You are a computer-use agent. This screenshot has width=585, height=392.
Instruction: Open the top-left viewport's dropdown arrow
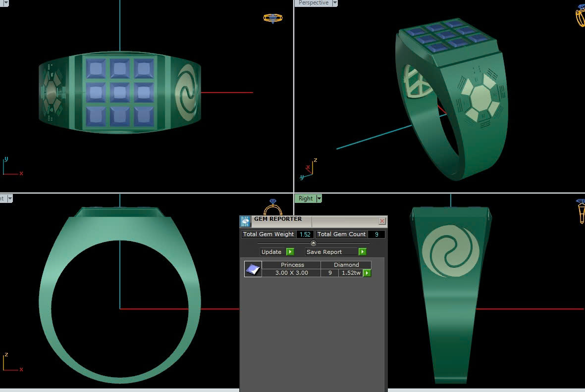6,3
